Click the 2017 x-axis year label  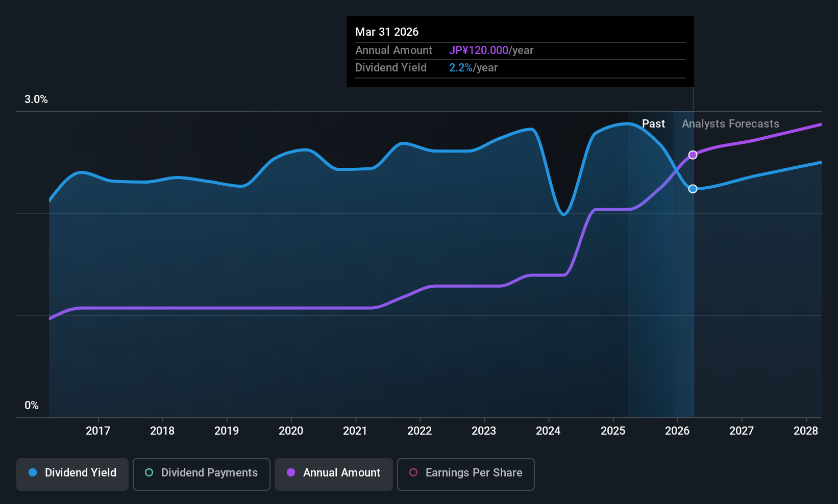[x=98, y=431]
